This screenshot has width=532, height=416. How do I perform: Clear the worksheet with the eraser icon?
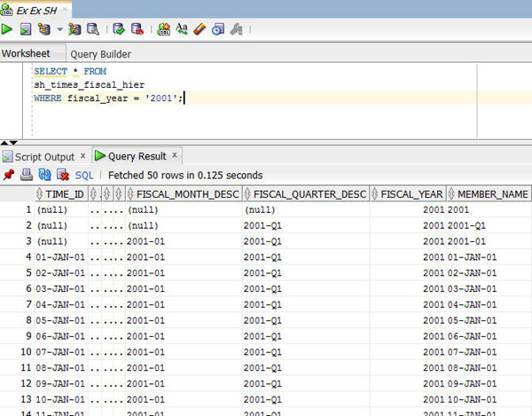click(x=200, y=29)
